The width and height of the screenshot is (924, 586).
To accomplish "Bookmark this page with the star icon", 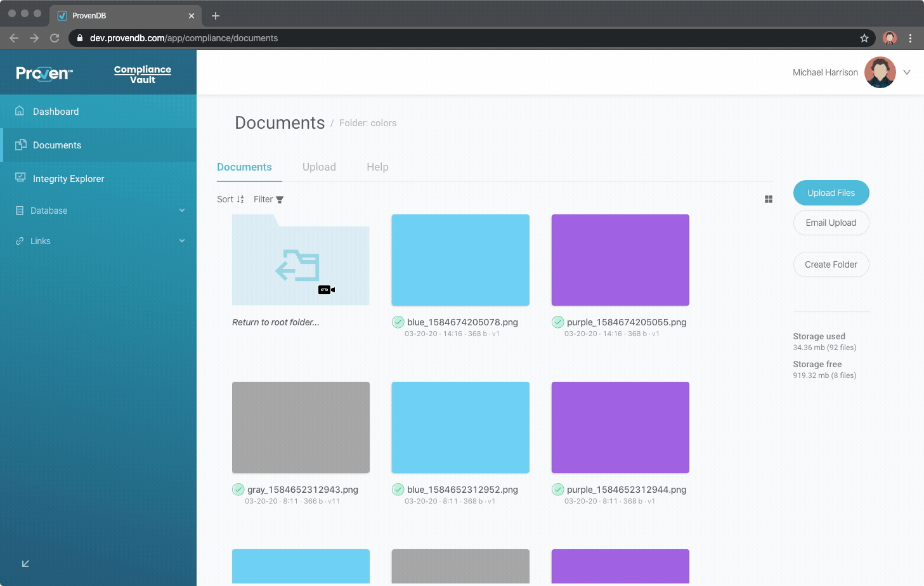I will click(x=864, y=38).
